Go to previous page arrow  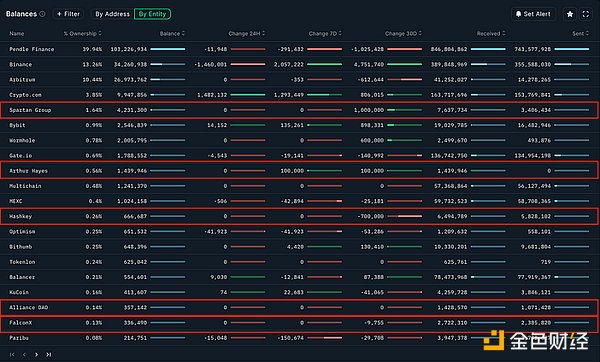24,354
